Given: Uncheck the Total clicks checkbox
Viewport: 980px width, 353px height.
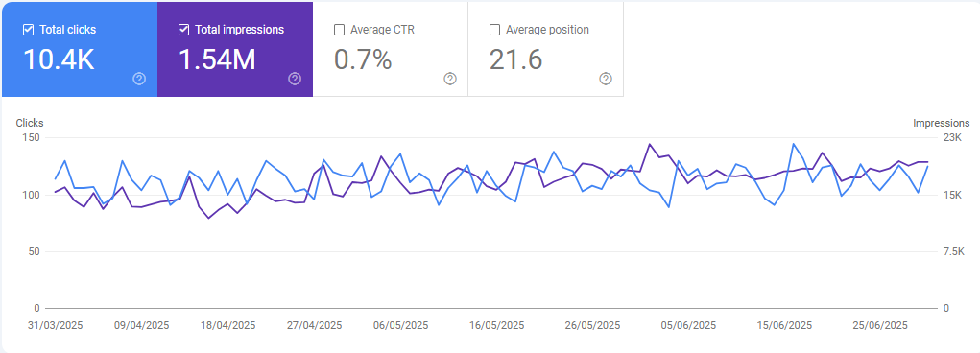Looking at the screenshot, I should click(x=28, y=30).
